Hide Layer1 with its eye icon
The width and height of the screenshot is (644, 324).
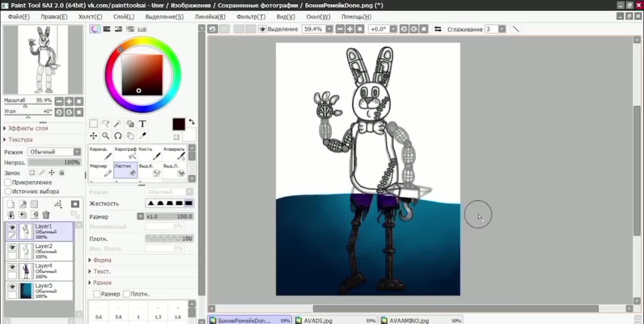12,228
